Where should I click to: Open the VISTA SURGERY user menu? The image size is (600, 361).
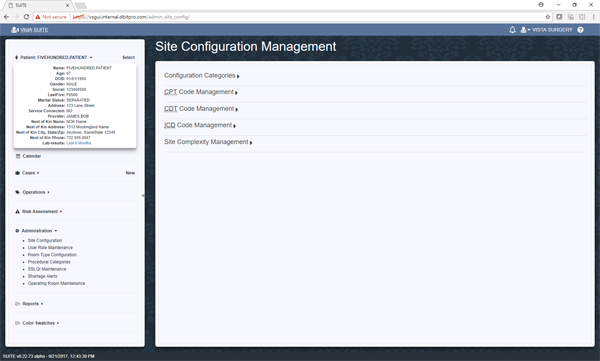click(546, 30)
